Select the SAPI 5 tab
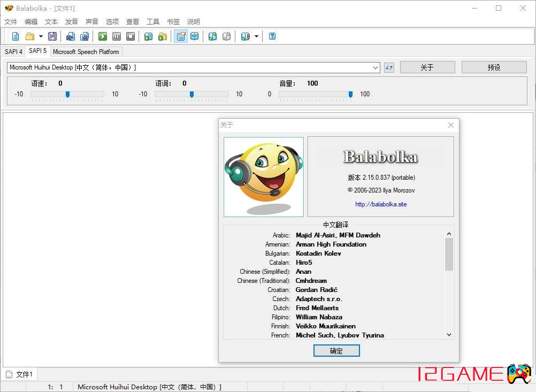The width and height of the screenshot is (536, 392). click(x=37, y=51)
